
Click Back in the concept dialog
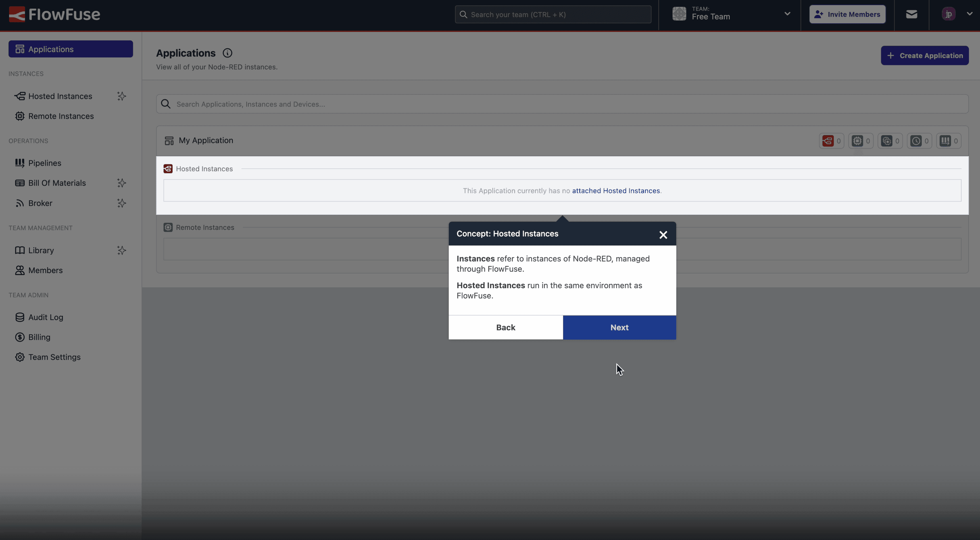[x=506, y=327]
